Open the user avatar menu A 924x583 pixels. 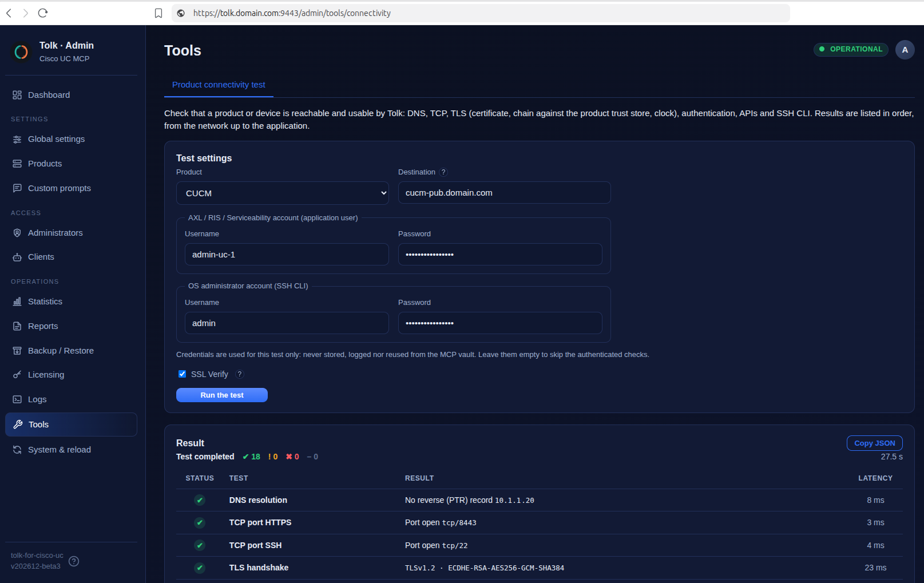point(905,50)
